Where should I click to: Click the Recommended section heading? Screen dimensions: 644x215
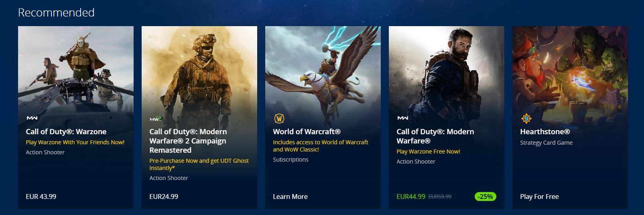[x=56, y=12]
